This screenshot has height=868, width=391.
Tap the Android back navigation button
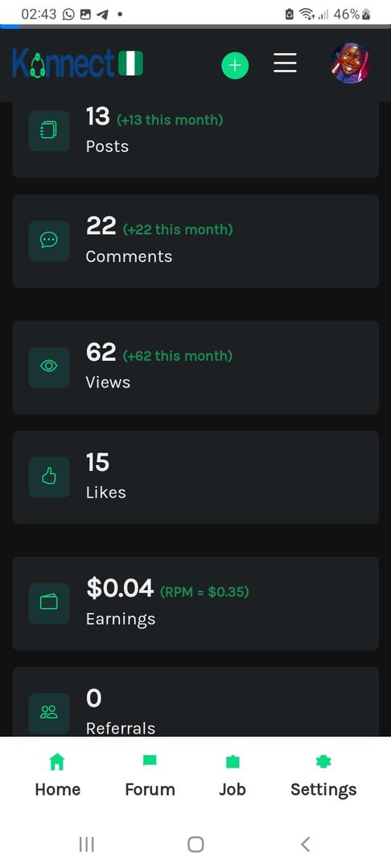(305, 844)
